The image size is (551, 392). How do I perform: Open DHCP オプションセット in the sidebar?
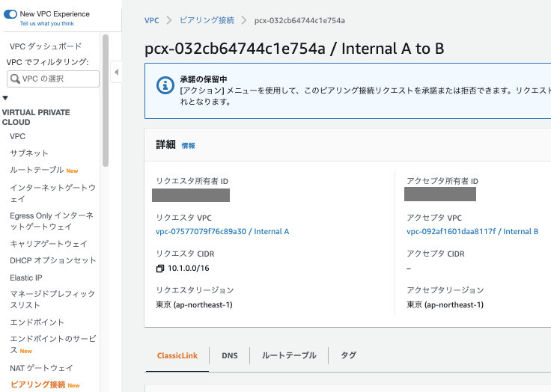click(x=52, y=260)
